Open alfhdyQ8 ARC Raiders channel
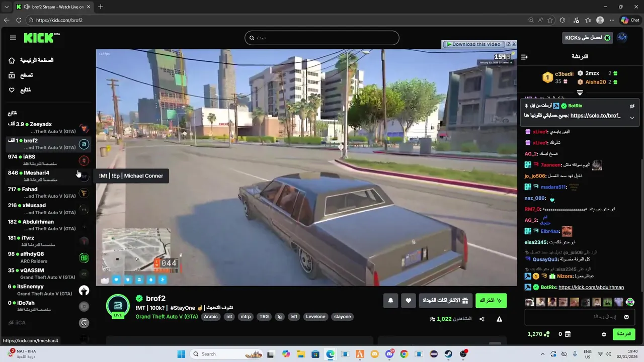Image resolution: width=644 pixels, height=362 pixels. point(48,257)
